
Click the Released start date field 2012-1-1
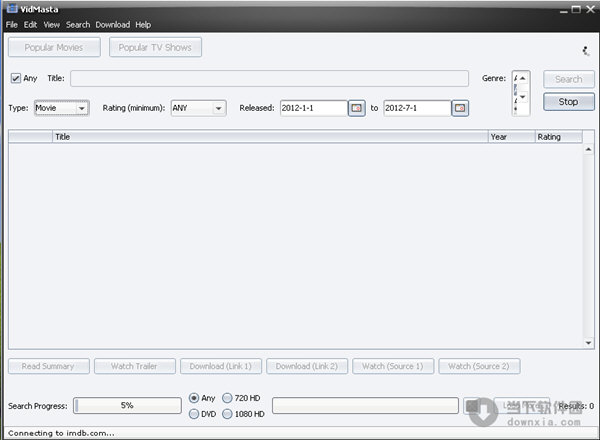pyautogui.click(x=314, y=108)
